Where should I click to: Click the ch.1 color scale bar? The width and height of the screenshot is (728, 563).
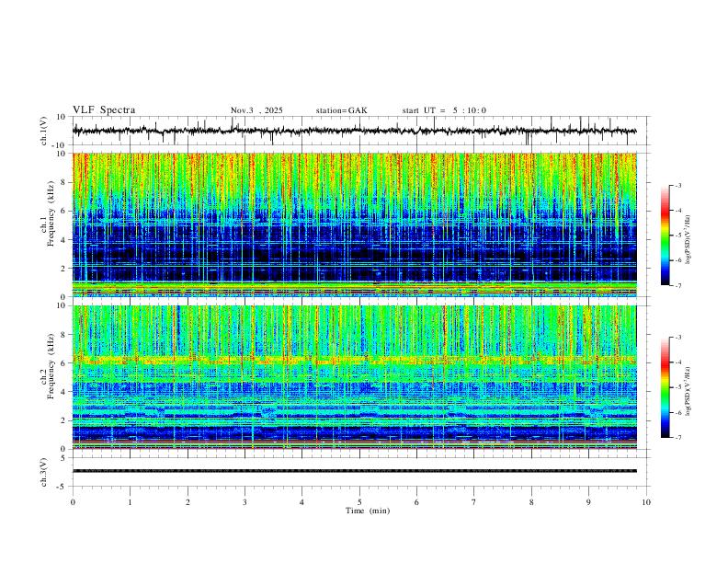pos(665,236)
